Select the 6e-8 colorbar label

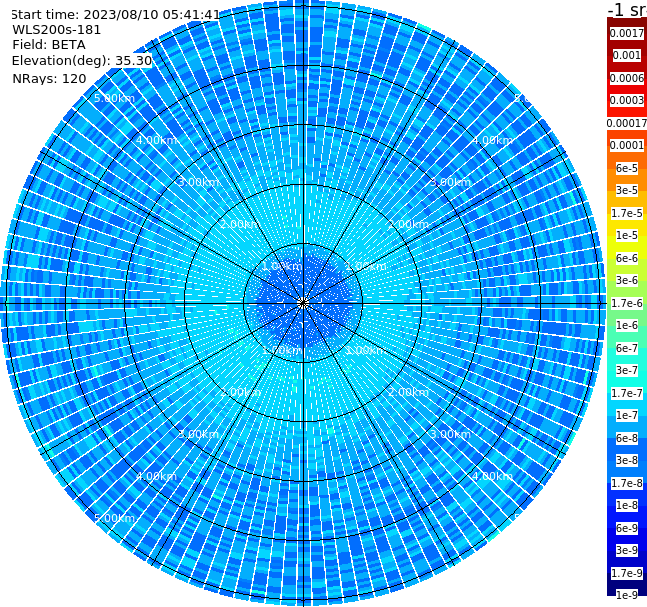tap(627, 438)
